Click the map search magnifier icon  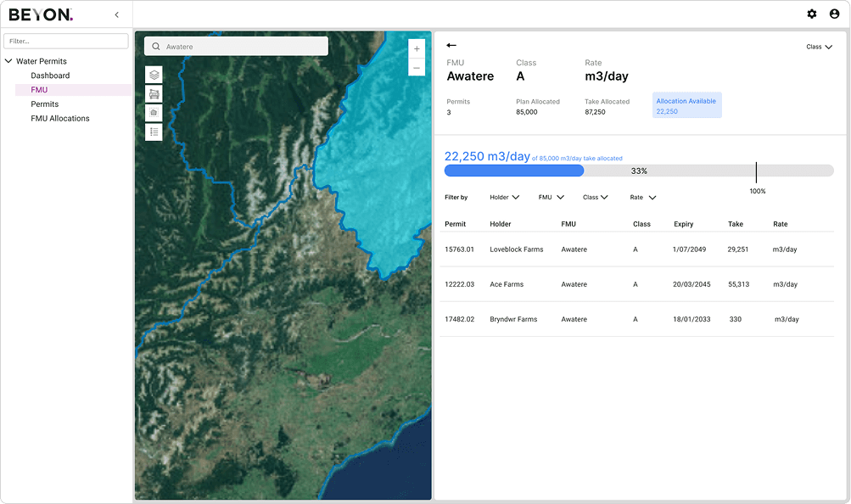tap(156, 47)
